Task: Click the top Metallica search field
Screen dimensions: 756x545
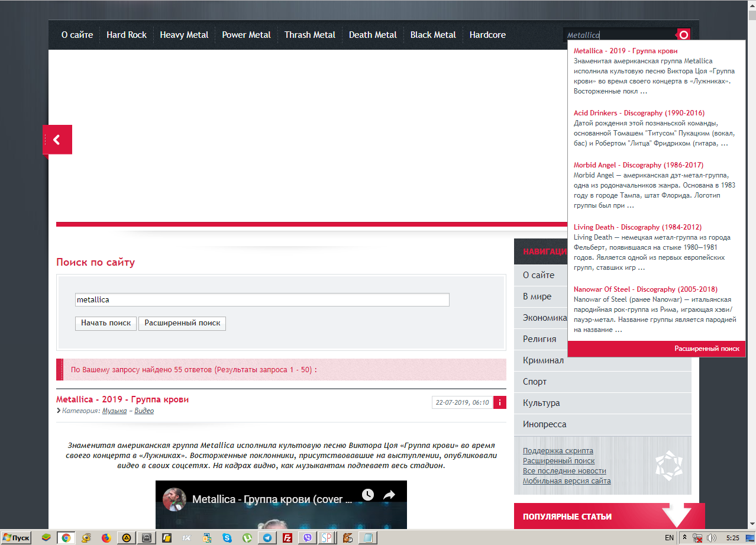Action: (x=619, y=35)
